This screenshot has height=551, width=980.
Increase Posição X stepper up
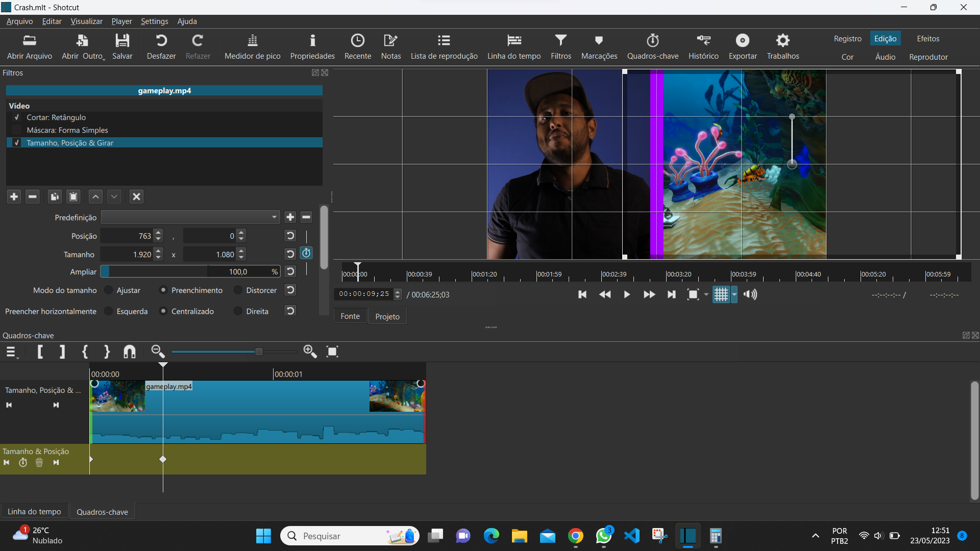[x=159, y=233]
